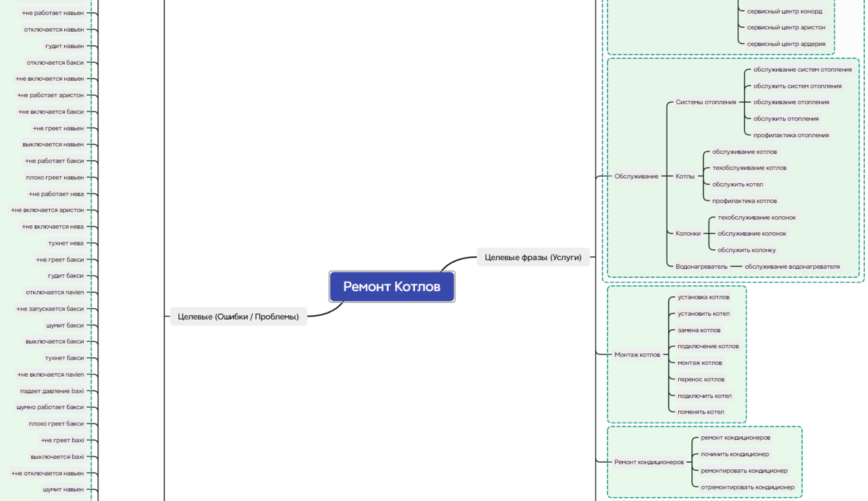Click the Системы отопления subtopic
This screenshot has width=868, height=501.
point(705,102)
